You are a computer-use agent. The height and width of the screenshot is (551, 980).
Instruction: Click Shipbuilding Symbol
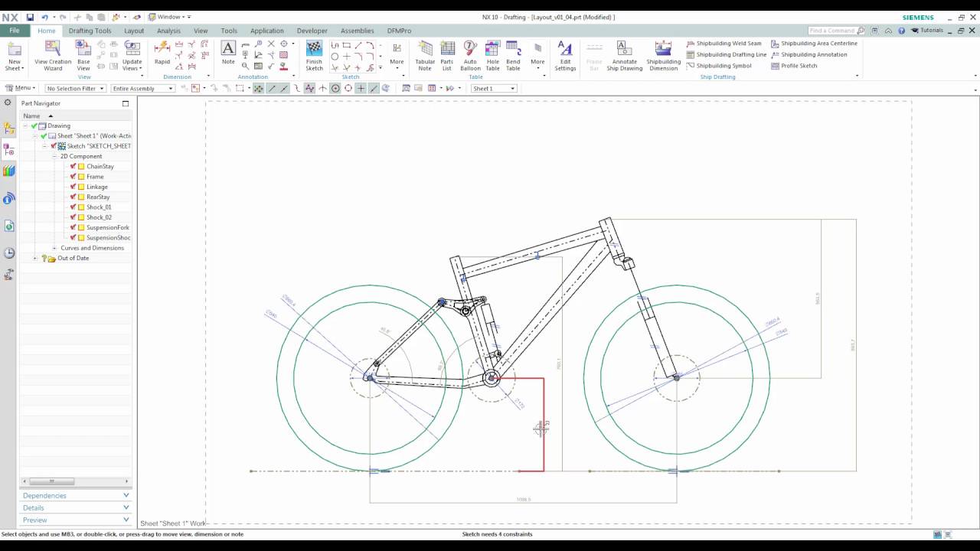coord(719,66)
